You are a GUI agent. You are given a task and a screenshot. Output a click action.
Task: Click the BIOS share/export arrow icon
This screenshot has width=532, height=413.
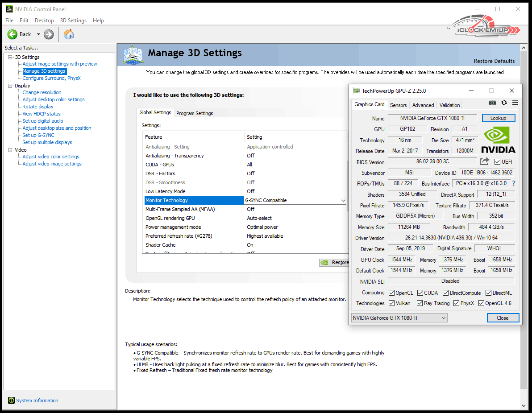click(x=484, y=161)
